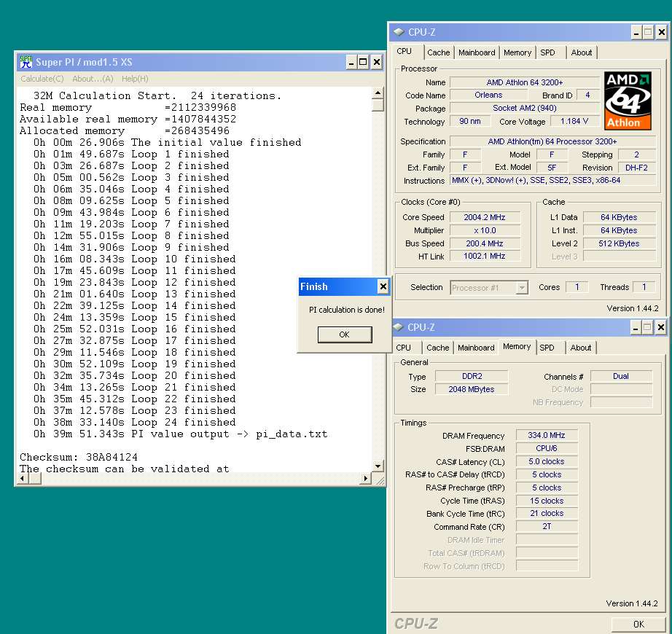The width and height of the screenshot is (672, 634).
Task: Switch to Cache tab in upper CPU-Z window
Action: [439, 52]
